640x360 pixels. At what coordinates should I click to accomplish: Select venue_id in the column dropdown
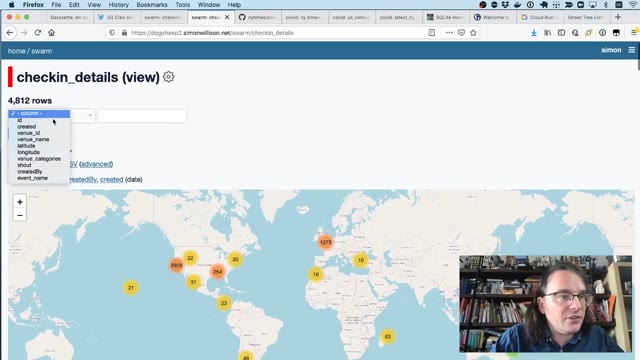[x=39, y=133]
